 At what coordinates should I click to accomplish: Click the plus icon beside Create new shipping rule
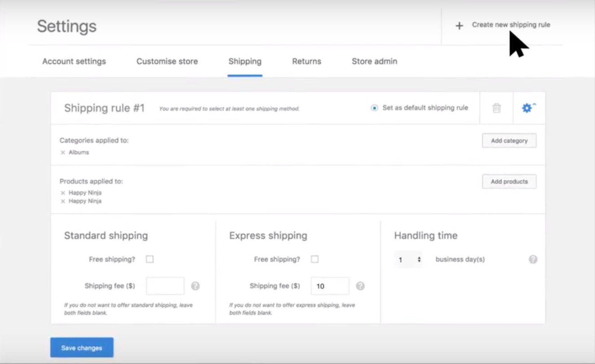[x=459, y=26]
